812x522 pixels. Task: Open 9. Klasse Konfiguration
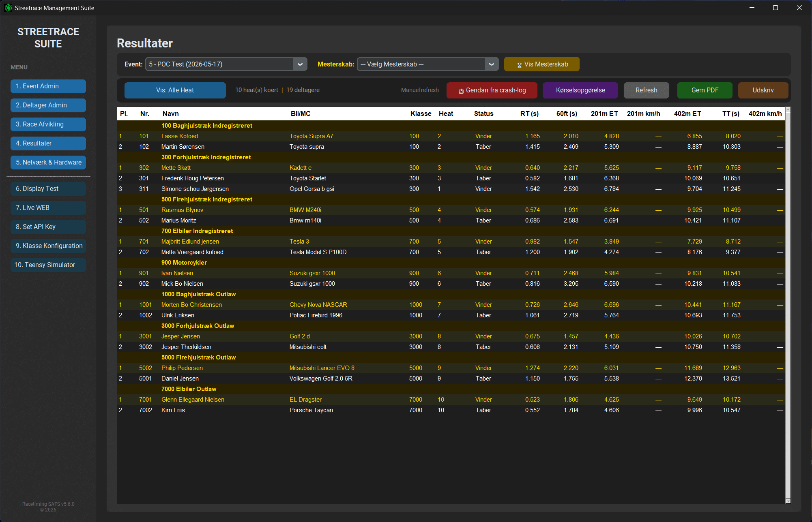tap(48, 246)
